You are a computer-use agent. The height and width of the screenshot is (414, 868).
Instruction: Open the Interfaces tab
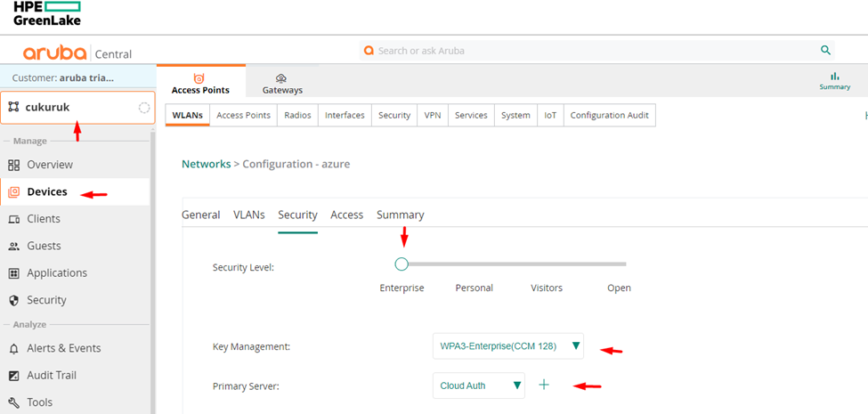(345, 115)
